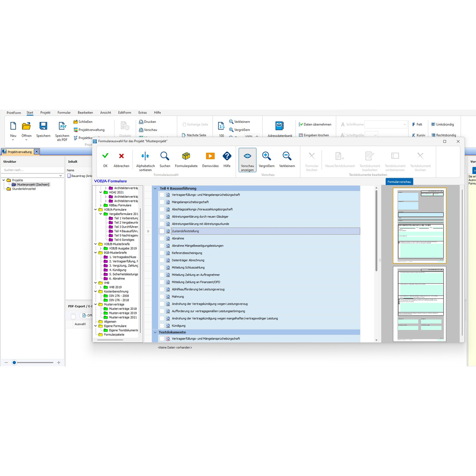
Task: Open Formularpakete package icon
Action: [x=186, y=156]
